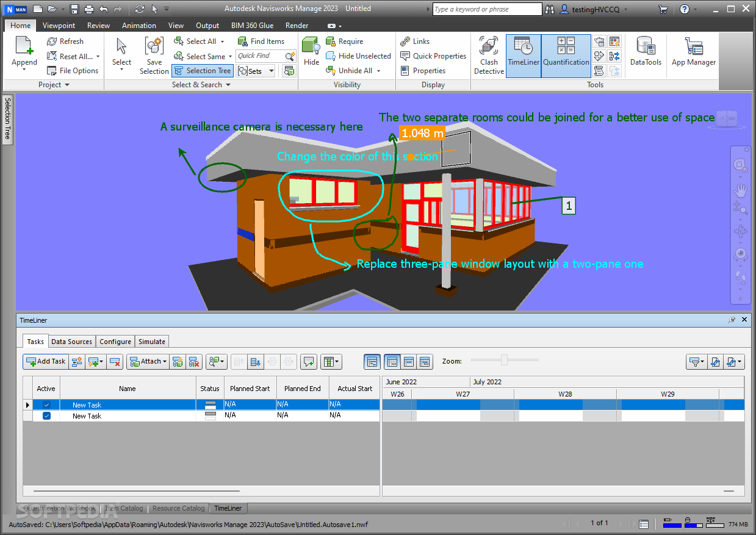Click the File Options button
Image resolution: width=756 pixels, height=535 pixels.
[x=73, y=71]
